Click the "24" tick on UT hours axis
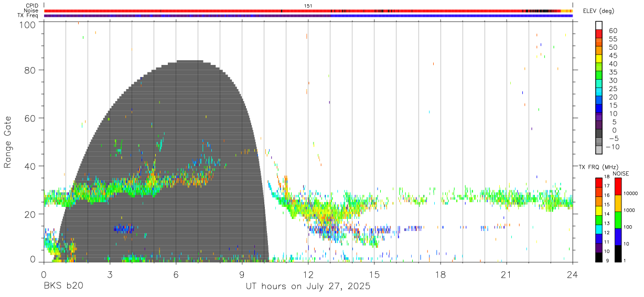 (x=572, y=274)
